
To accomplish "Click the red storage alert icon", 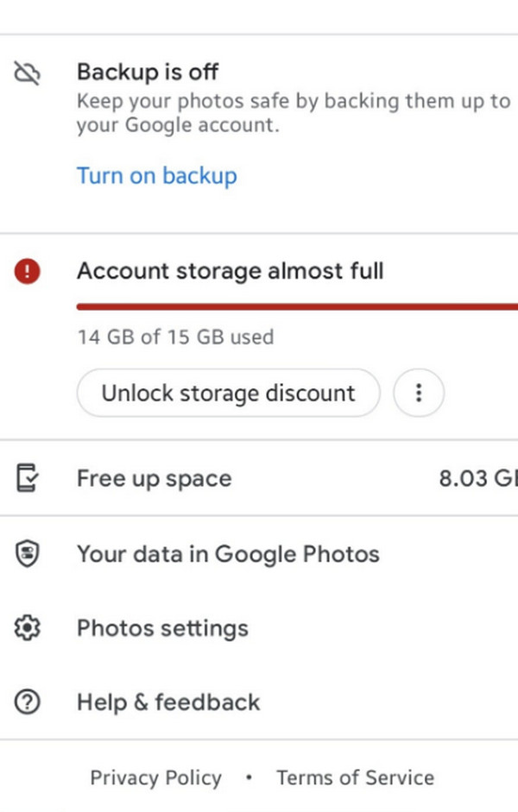I will tap(27, 271).
